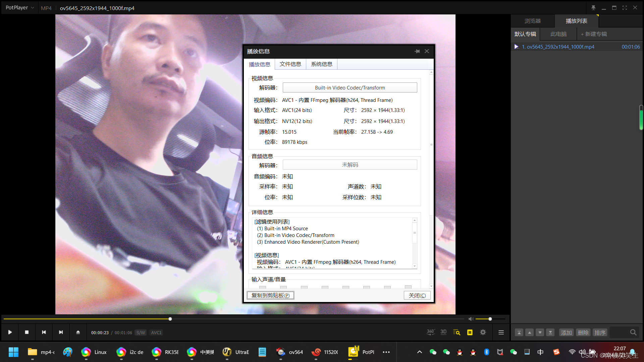Click the playlist search input field
644x362 pixels.
(619, 332)
